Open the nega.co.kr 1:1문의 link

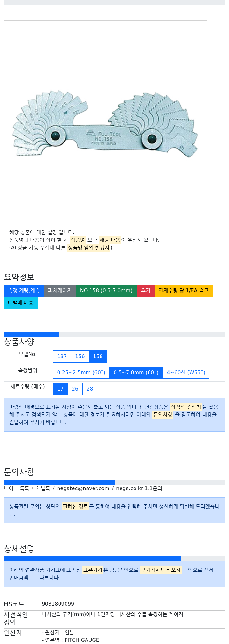click(139, 488)
